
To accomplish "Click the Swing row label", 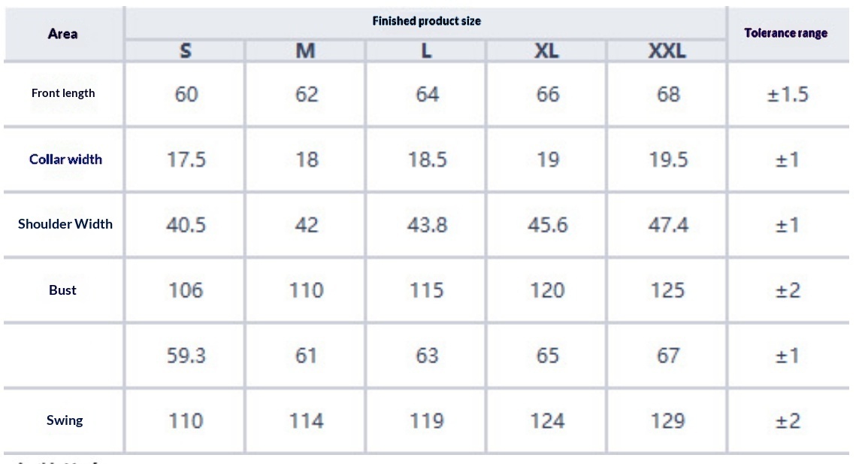I will (x=65, y=420).
